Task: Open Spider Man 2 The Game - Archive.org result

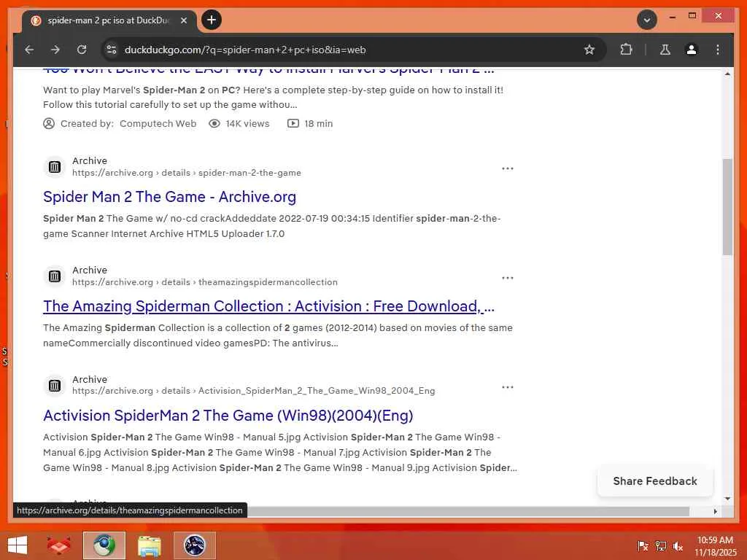Action: [169, 197]
